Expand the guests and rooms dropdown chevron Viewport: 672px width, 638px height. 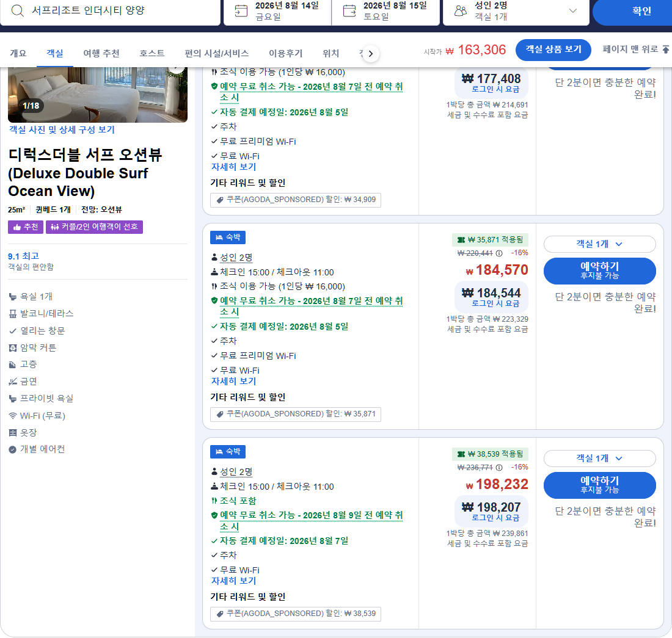[x=573, y=11]
